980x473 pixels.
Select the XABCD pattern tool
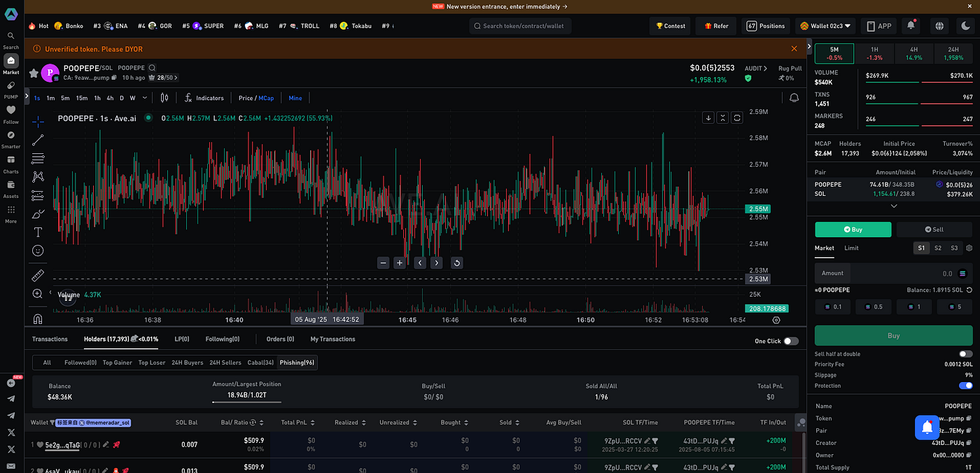click(x=38, y=177)
